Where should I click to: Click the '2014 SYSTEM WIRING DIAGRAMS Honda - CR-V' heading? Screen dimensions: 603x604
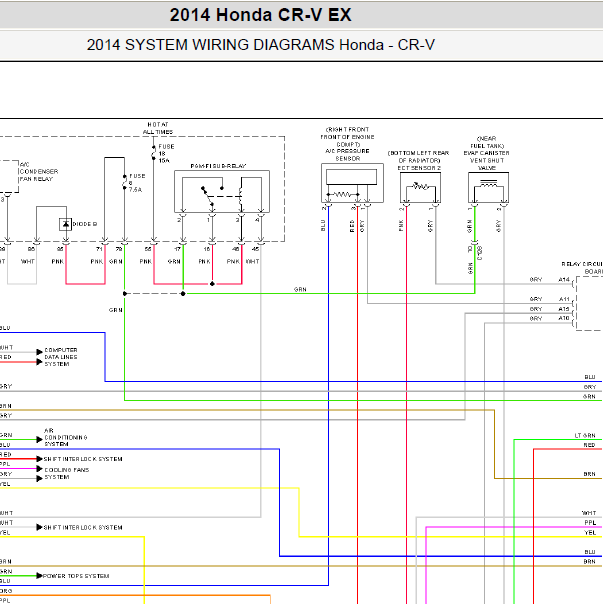point(260,45)
